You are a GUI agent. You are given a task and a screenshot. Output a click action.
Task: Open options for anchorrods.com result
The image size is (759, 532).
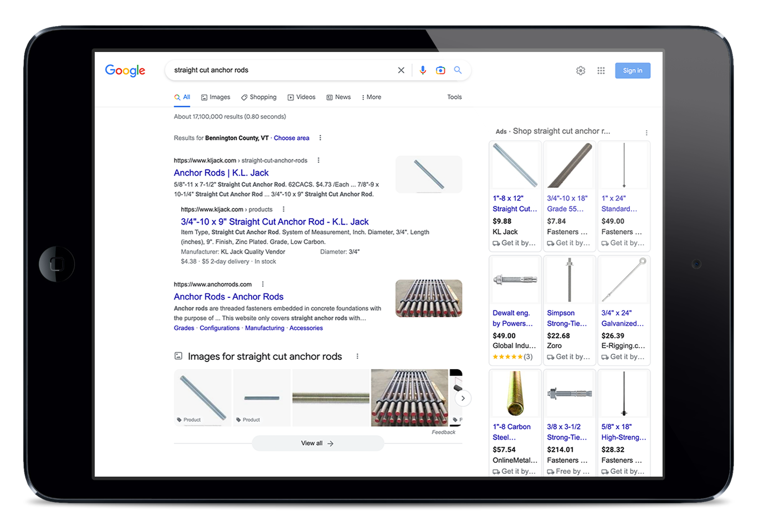click(263, 284)
